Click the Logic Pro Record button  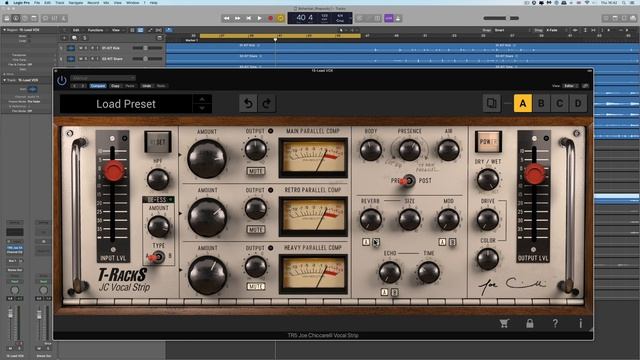pyautogui.click(x=270, y=18)
